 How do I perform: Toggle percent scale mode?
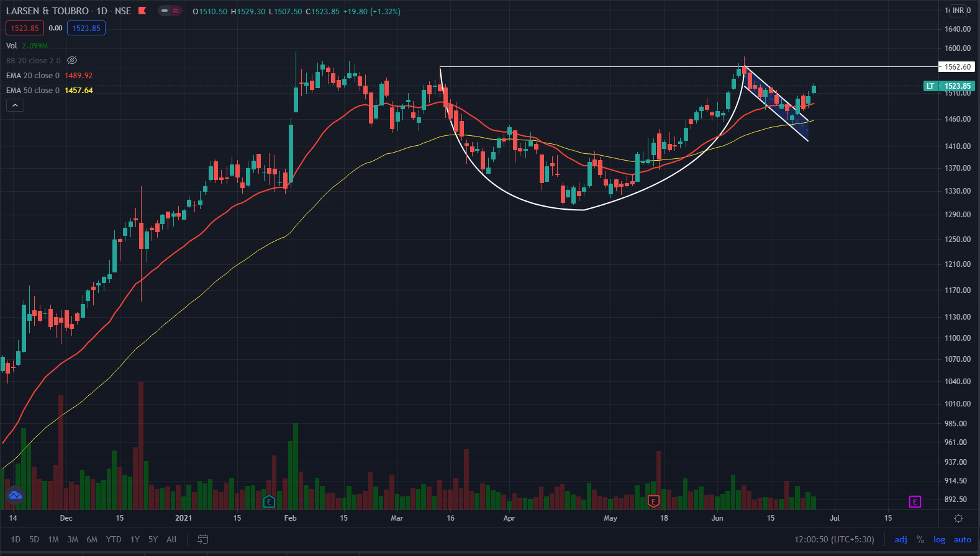920,539
